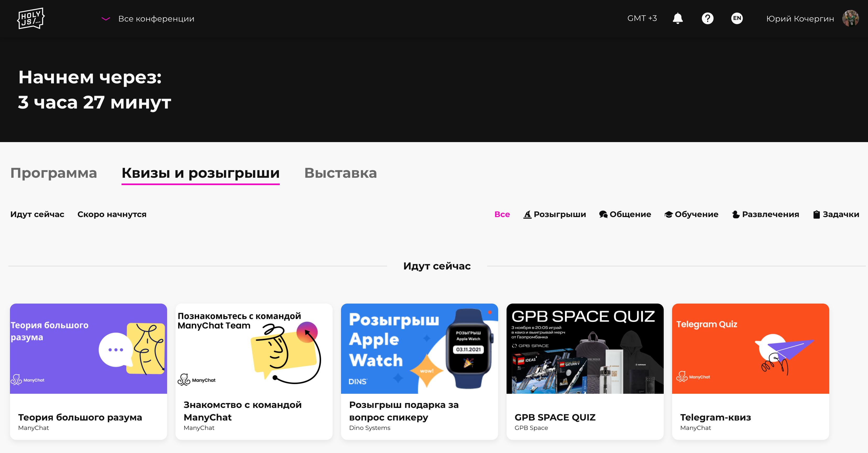Click the HolyJS logo
Image resolution: width=868 pixels, height=453 pixels.
click(x=31, y=18)
